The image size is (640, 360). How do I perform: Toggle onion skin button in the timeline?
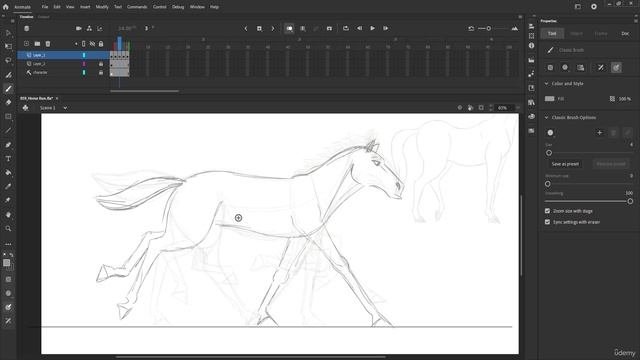coord(289,29)
